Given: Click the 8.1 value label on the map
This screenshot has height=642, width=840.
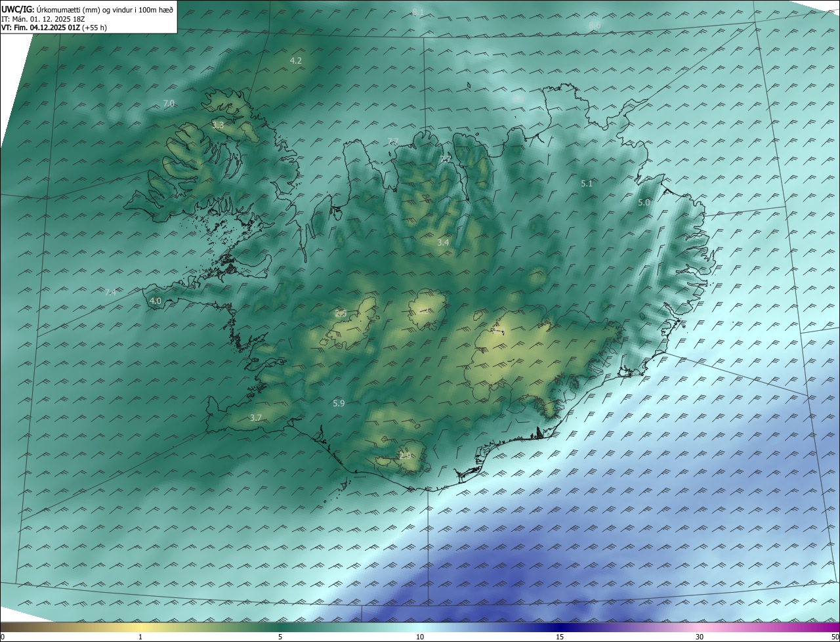Looking at the screenshot, I should (418, 12).
